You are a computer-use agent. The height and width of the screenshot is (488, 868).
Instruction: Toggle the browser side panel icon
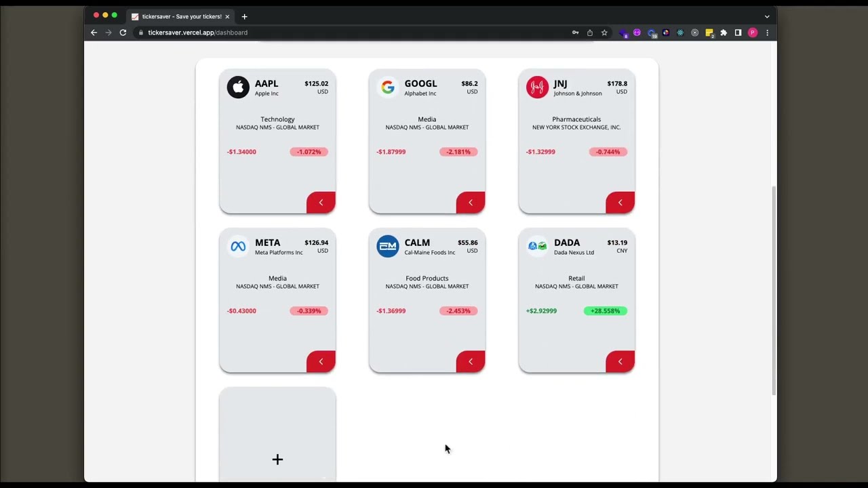point(738,33)
